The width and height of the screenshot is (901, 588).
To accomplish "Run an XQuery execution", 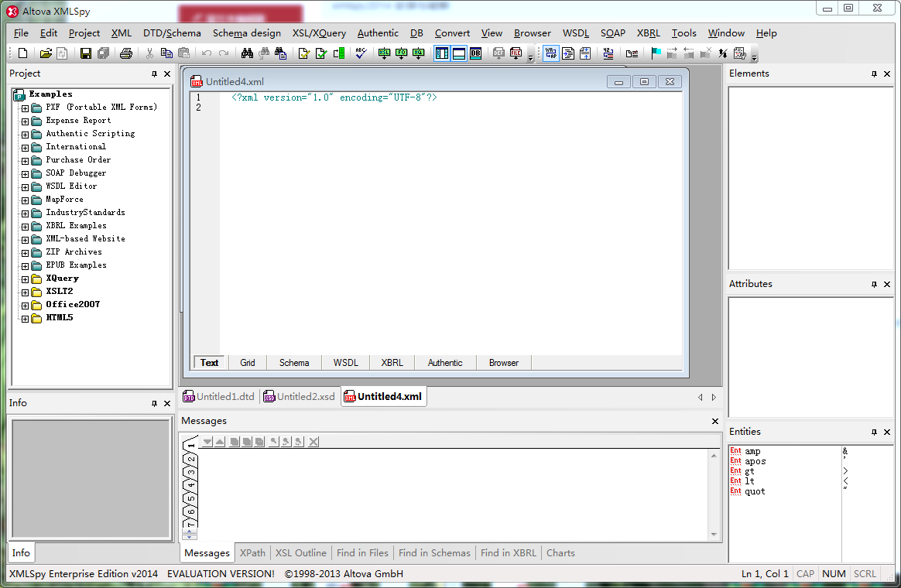I will click(x=418, y=53).
